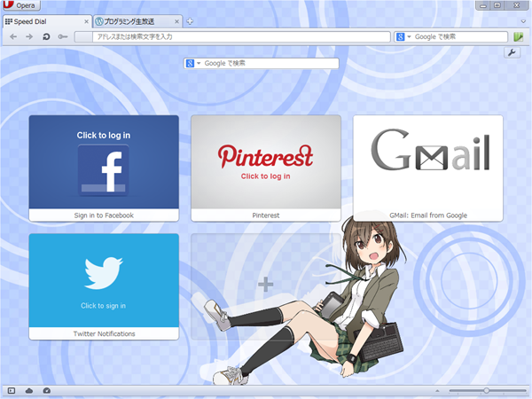
Task: Click 'Twitter Notifications' caption
Action: [x=104, y=334]
